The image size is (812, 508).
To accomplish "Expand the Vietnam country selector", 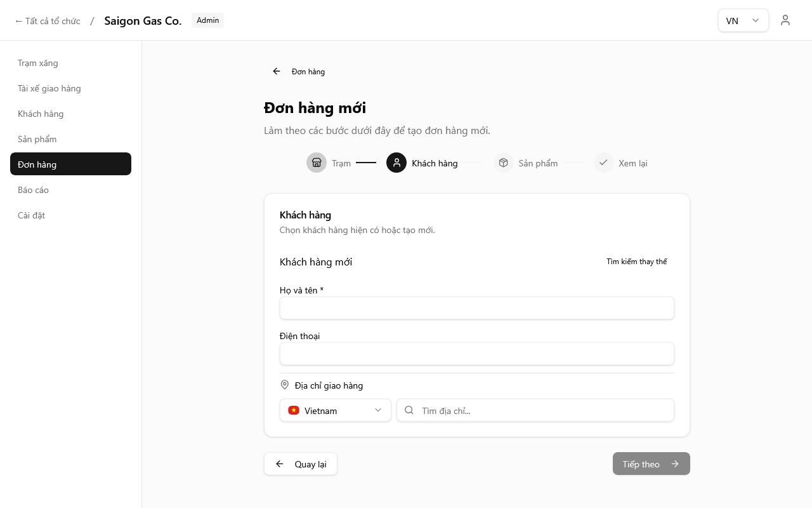I will (335, 410).
